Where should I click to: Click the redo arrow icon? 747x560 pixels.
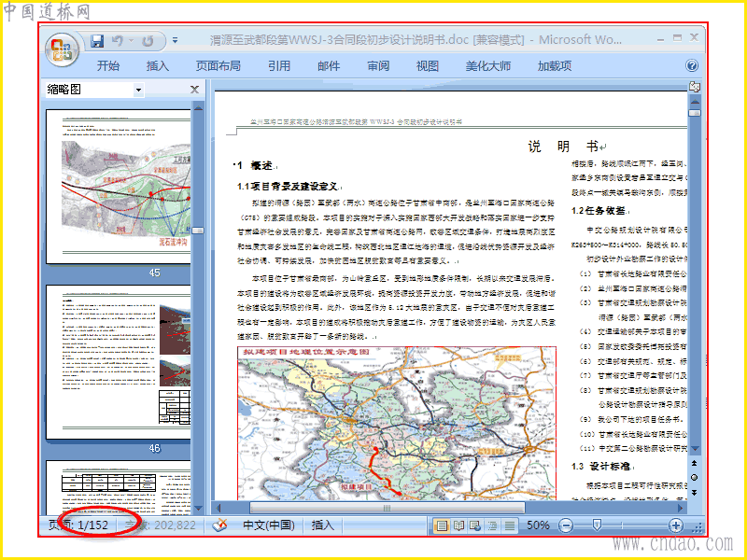(x=148, y=41)
